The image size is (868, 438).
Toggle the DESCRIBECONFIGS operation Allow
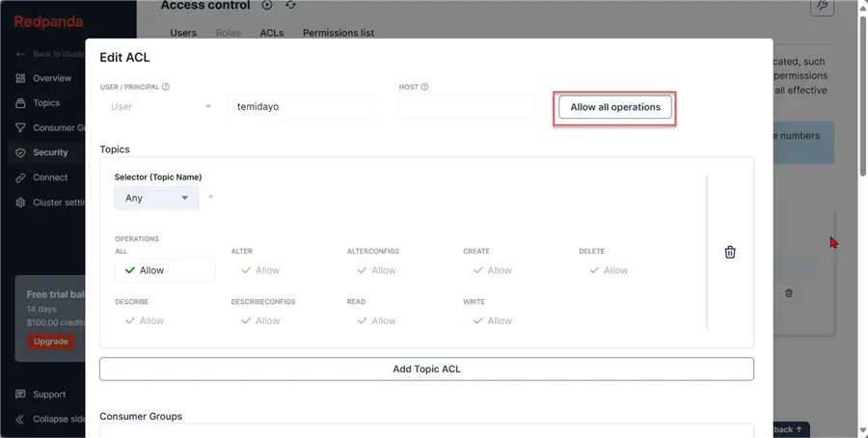(260, 320)
